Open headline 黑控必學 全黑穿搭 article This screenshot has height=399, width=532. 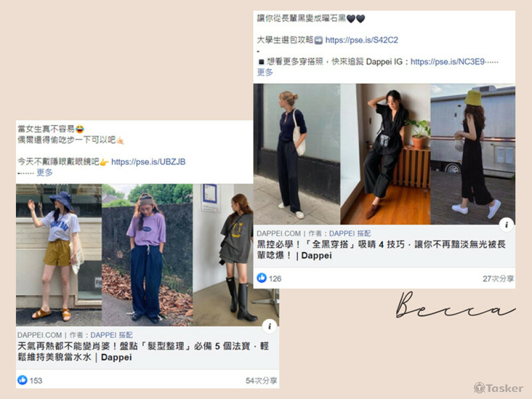pyautogui.click(x=381, y=250)
